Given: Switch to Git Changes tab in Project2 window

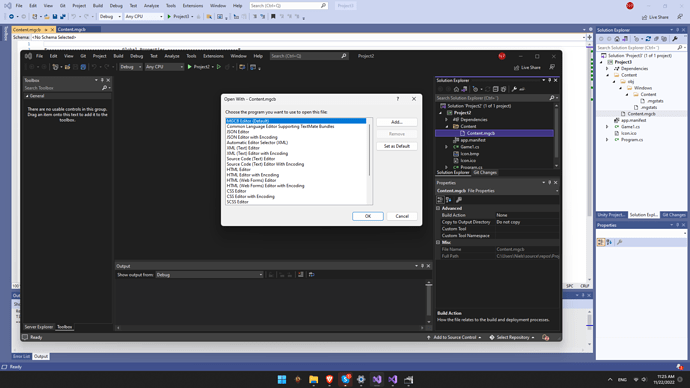Looking at the screenshot, I should coord(485,172).
